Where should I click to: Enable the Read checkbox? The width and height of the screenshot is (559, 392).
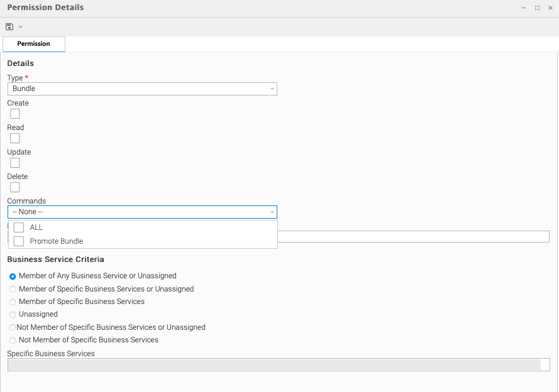[15, 138]
